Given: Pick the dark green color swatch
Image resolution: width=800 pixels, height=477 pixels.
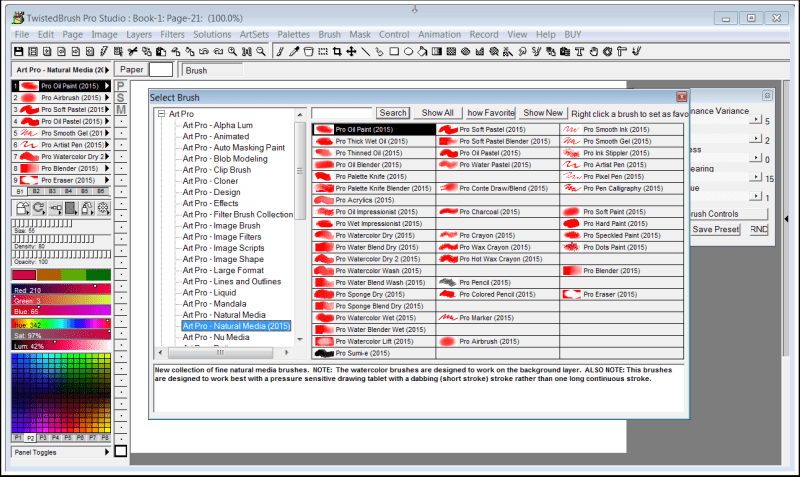Looking at the screenshot, I should [x=98, y=275].
